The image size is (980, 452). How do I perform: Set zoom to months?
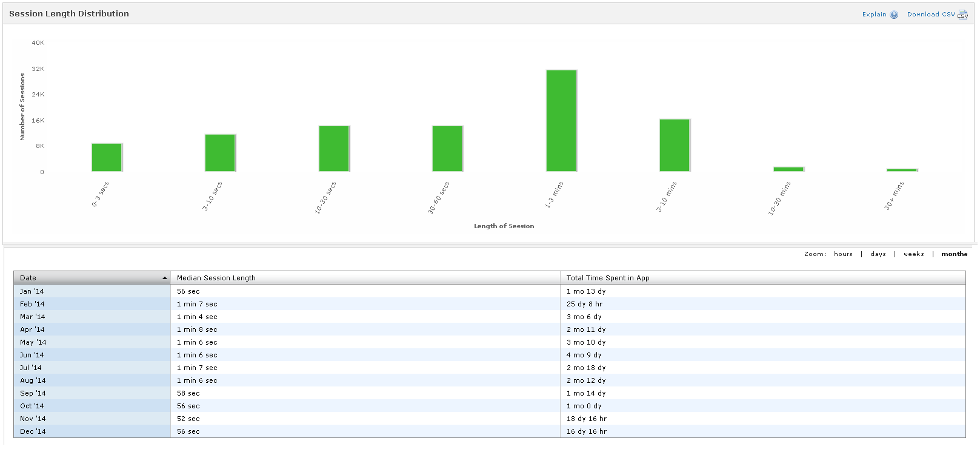pos(955,254)
